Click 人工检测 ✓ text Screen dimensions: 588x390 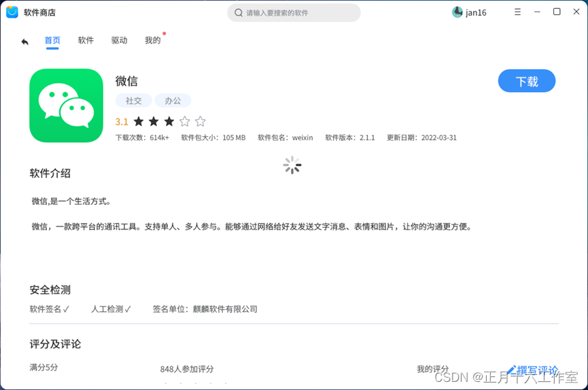tap(111, 309)
